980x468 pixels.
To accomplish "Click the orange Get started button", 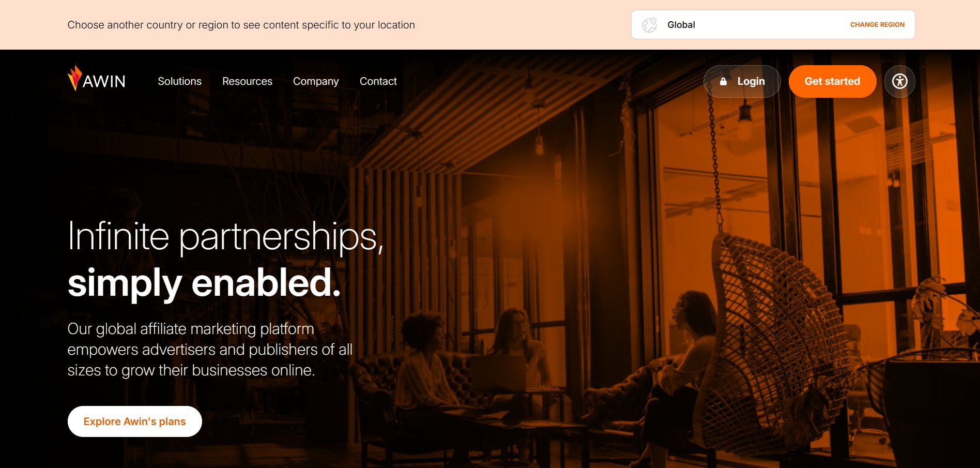I will (832, 81).
